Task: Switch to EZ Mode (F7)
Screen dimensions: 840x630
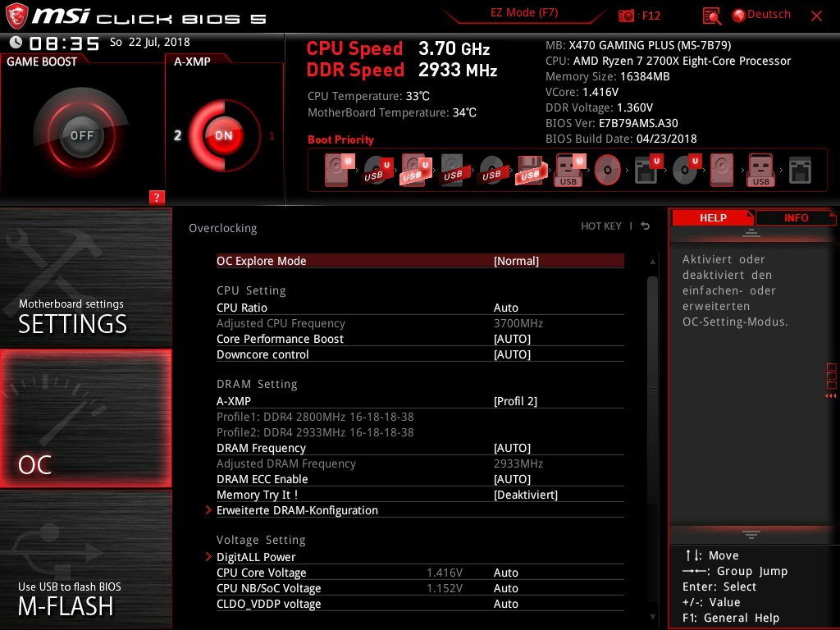Action: [524, 13]
